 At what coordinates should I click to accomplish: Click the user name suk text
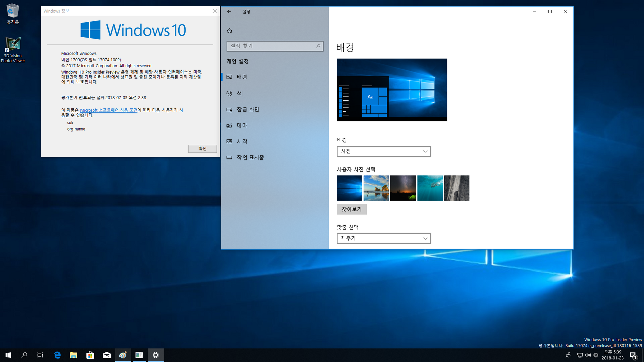(x=70, y=122)
